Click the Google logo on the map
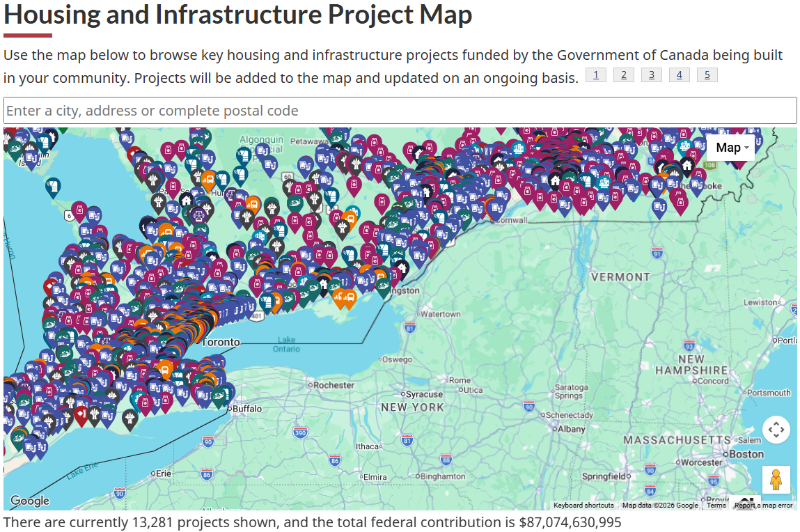This screenshot has height=532, width=800. [30, 501]
